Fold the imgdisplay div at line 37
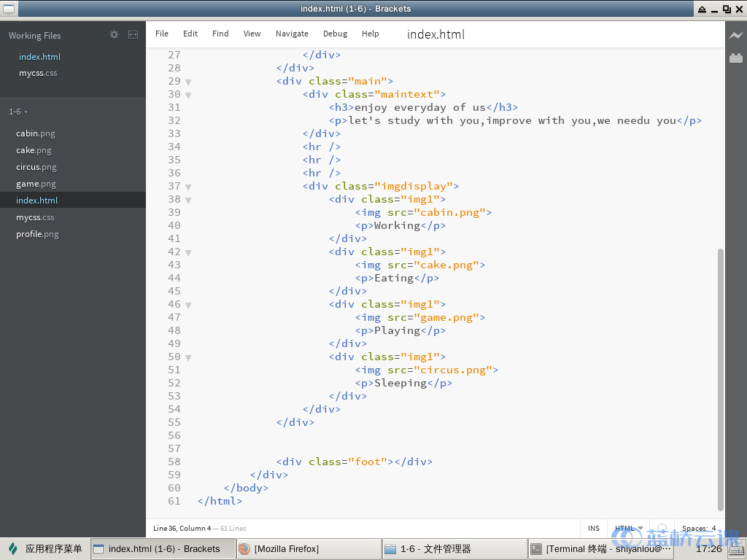The width and height of the screenshot is (747, 560). point(188,187)
